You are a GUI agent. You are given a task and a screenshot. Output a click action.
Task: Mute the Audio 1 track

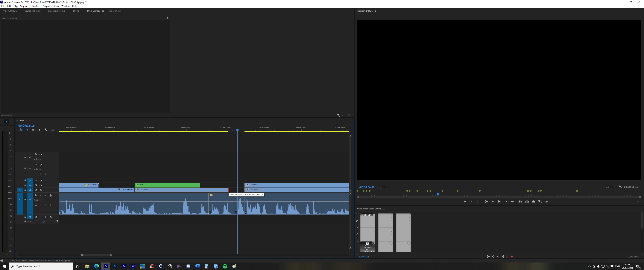click(x=41, y=195)
